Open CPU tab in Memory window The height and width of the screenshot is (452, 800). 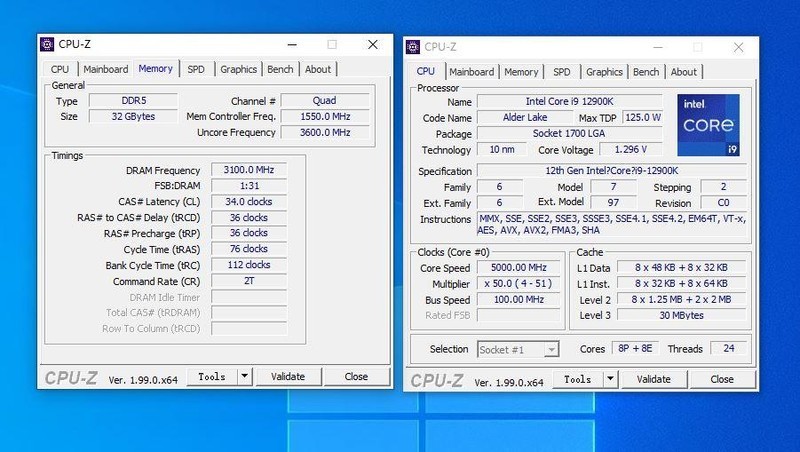pos(60,69)
